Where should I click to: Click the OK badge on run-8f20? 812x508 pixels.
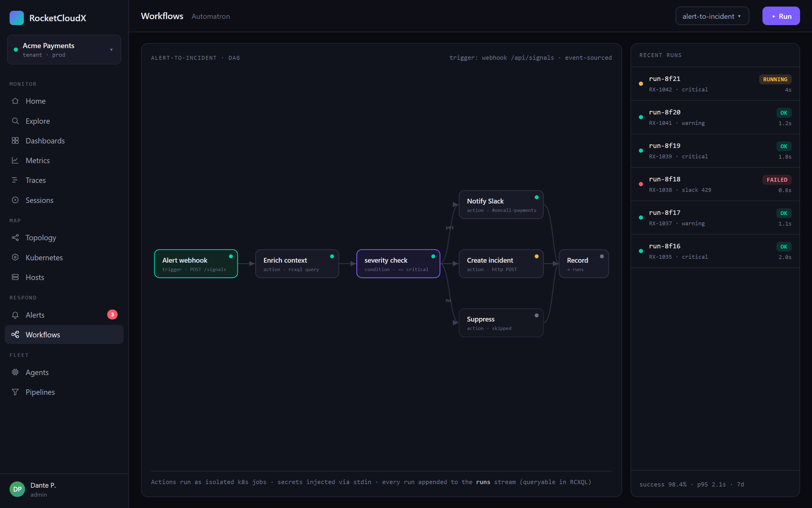point(784,113)
